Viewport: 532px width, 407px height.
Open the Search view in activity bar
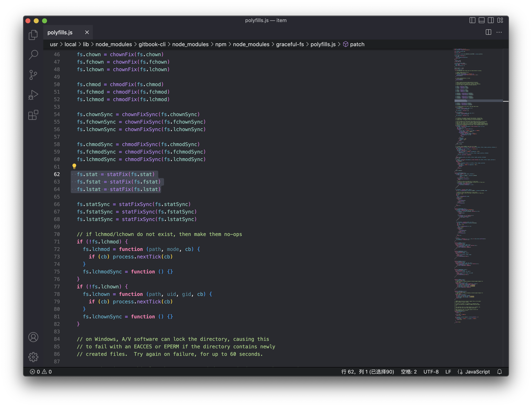33,55
